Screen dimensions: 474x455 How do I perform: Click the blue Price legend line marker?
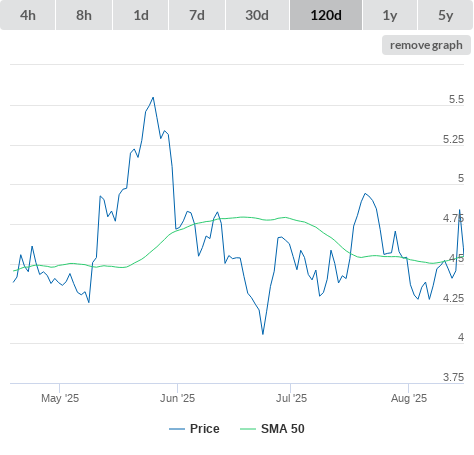(177, 429)
